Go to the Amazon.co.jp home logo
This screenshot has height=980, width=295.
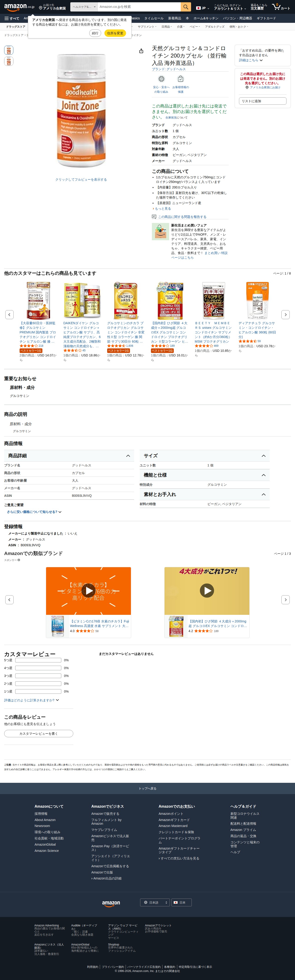click(19, 7)
